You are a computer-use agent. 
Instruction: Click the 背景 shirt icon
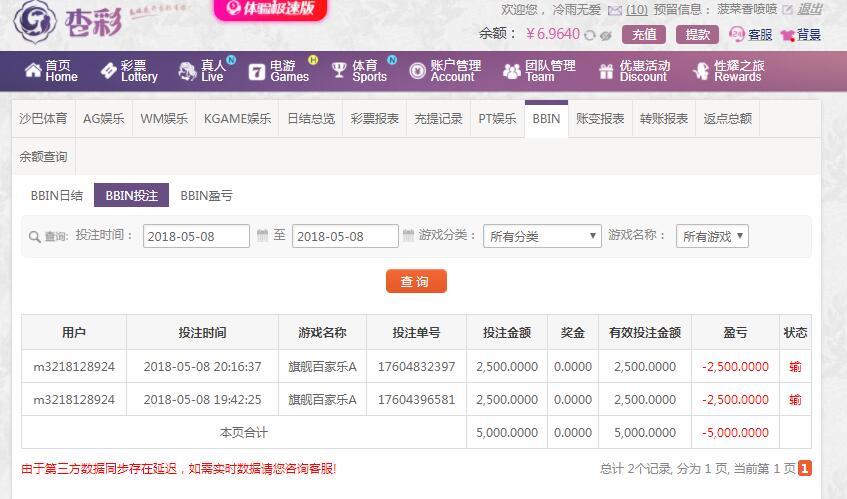point(788,35)
